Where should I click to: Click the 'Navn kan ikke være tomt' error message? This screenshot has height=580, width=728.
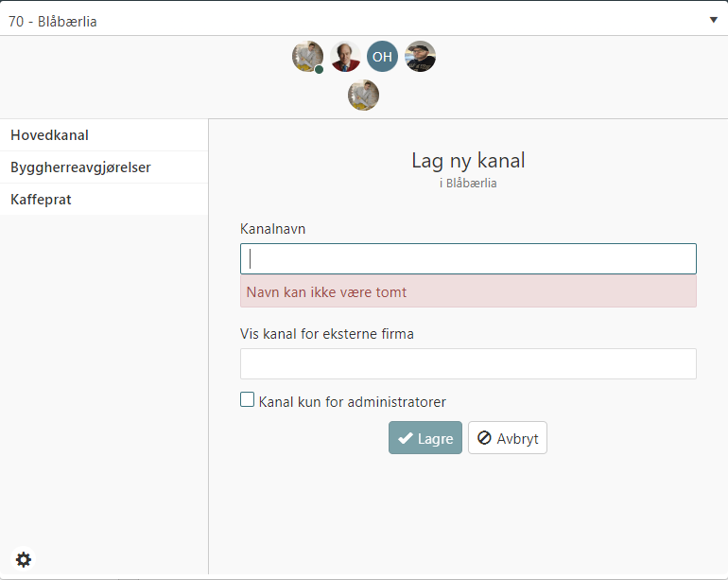pos(468,292)
